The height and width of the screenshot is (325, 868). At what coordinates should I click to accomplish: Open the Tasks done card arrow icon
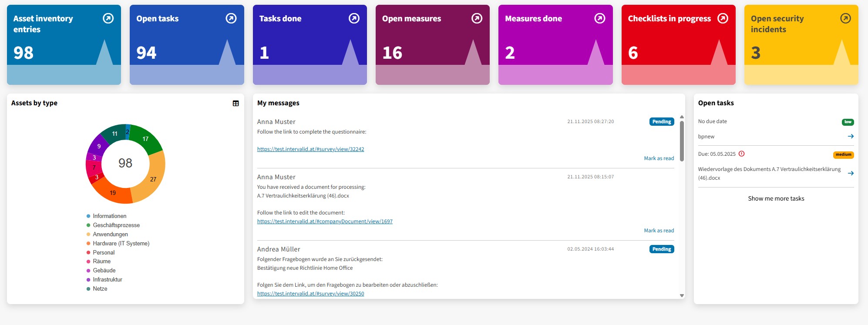(x=354, y=18)
